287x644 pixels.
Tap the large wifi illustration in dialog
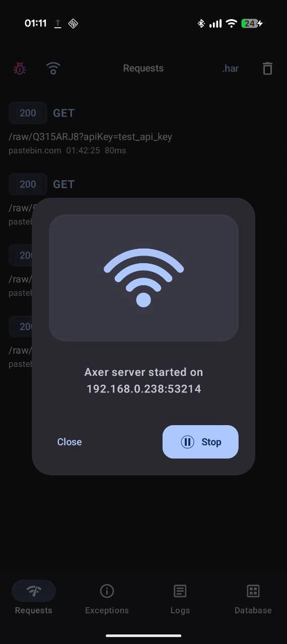pyautogui.click(x=143, y=278)
